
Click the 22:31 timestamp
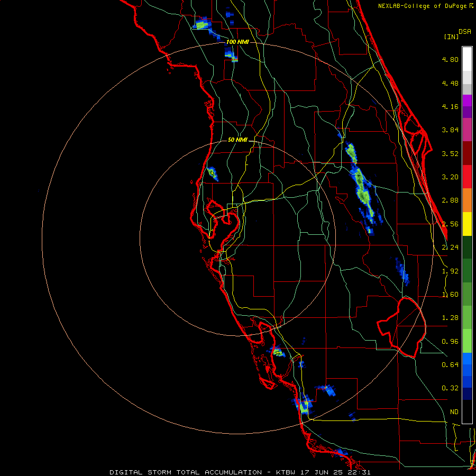click(x=360, y=472)
